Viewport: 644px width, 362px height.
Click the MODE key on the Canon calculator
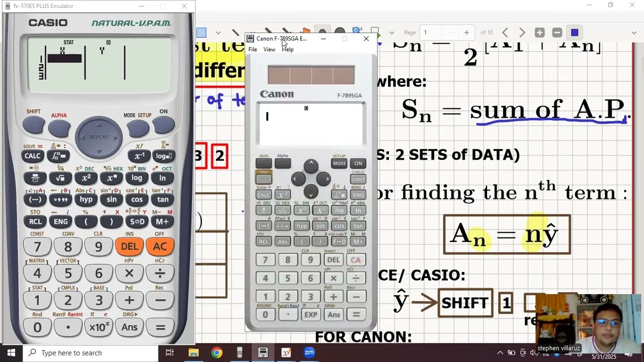[339, 163]
